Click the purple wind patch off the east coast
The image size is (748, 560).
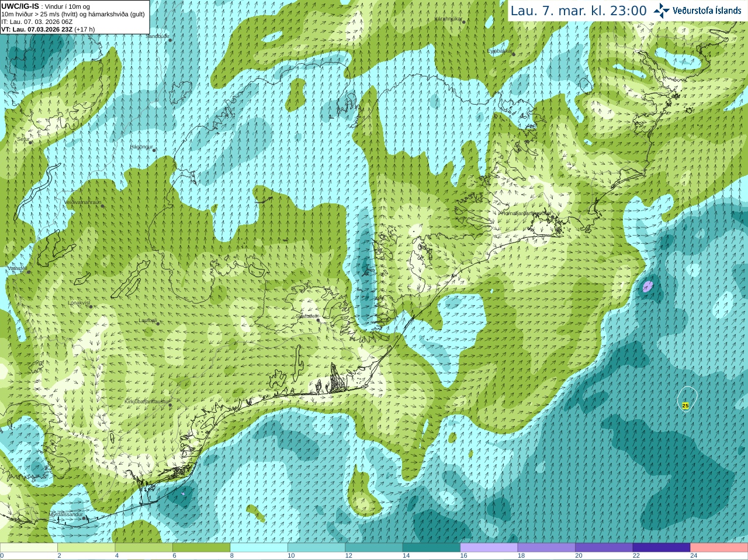(x=647, y=286)
